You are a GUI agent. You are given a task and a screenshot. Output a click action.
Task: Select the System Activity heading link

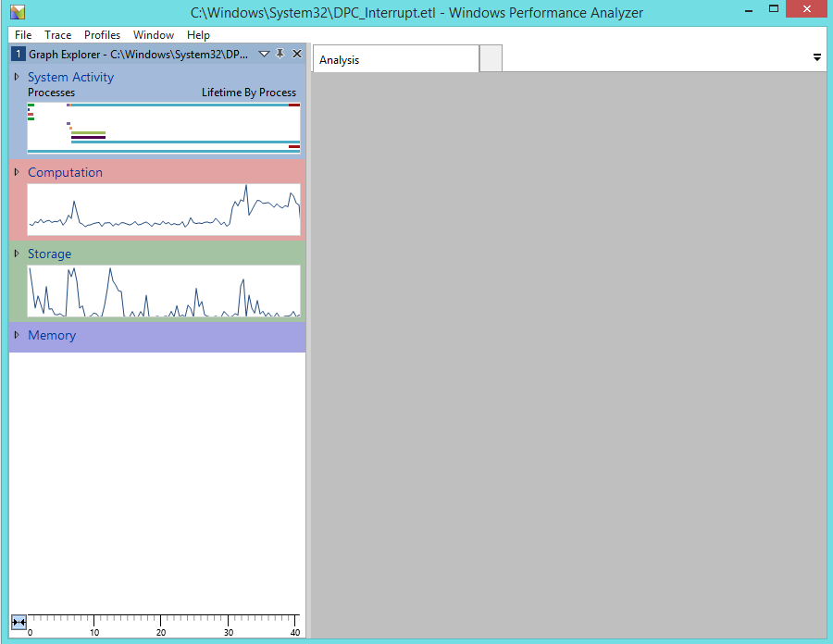pos(70,77)
